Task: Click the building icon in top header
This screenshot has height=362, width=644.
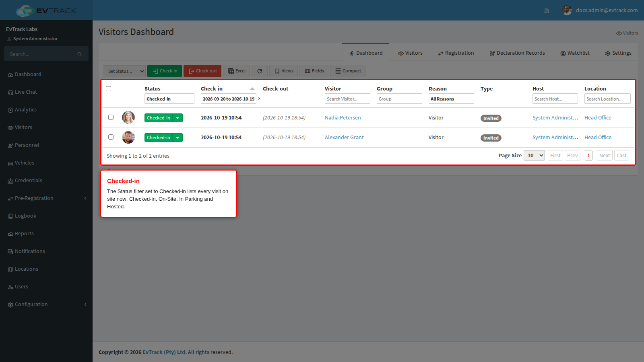Action: 547,11
